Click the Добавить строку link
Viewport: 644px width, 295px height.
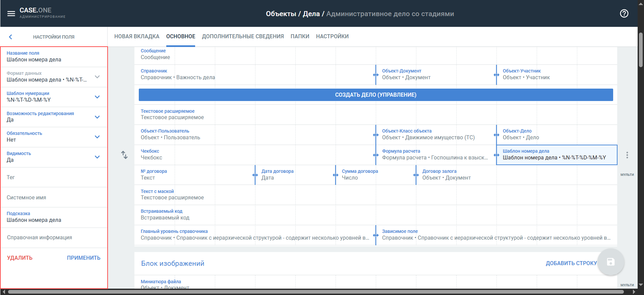[571, 263]
